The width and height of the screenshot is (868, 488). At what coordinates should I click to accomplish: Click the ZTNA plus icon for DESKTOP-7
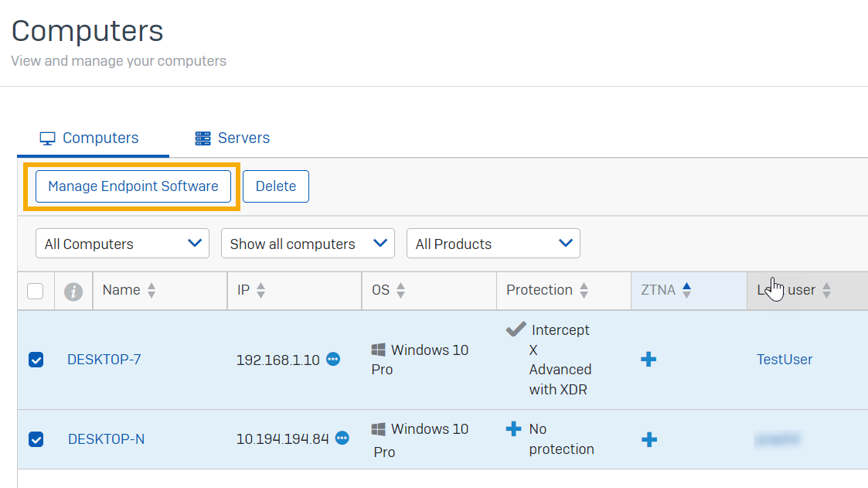tap(648, 360)
